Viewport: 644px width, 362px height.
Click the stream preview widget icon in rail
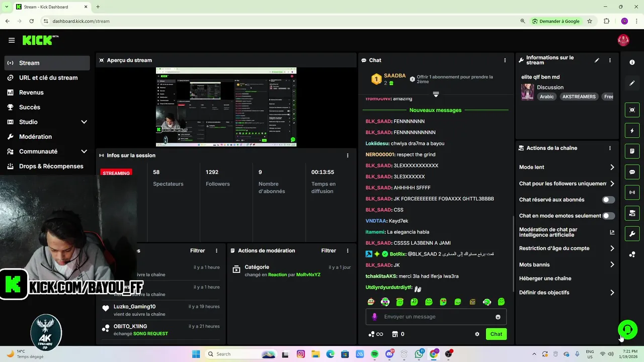[632, 110]
